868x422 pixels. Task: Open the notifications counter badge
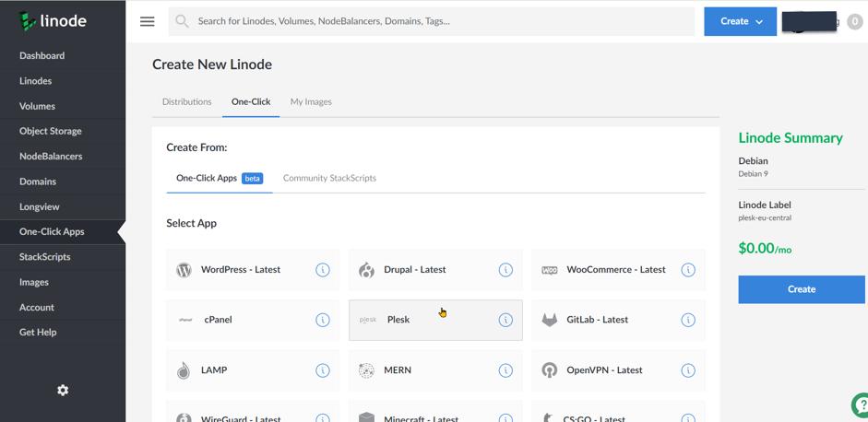click(855, 22)
